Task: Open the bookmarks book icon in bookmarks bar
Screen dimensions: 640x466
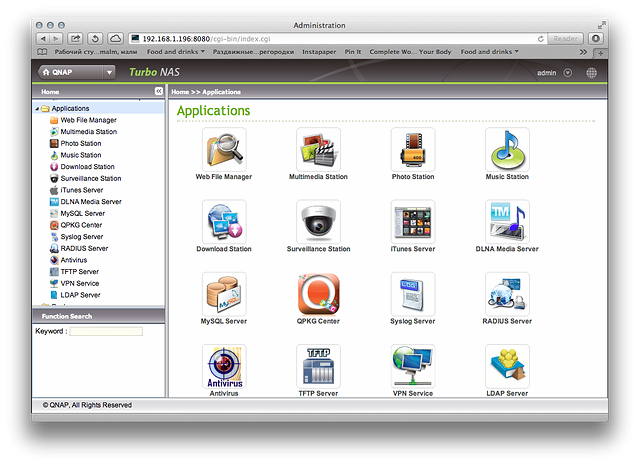Action: pyautogui.click(x=42, y=52)
